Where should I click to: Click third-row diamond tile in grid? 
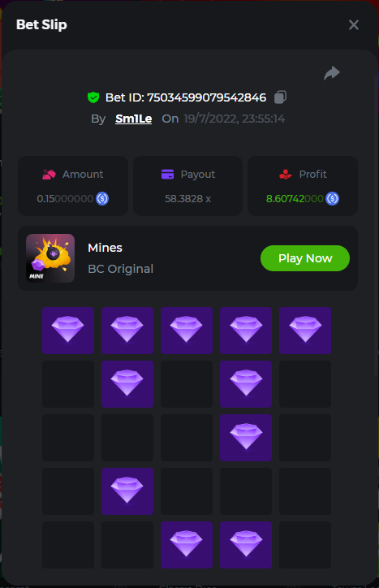pos(246,438)
